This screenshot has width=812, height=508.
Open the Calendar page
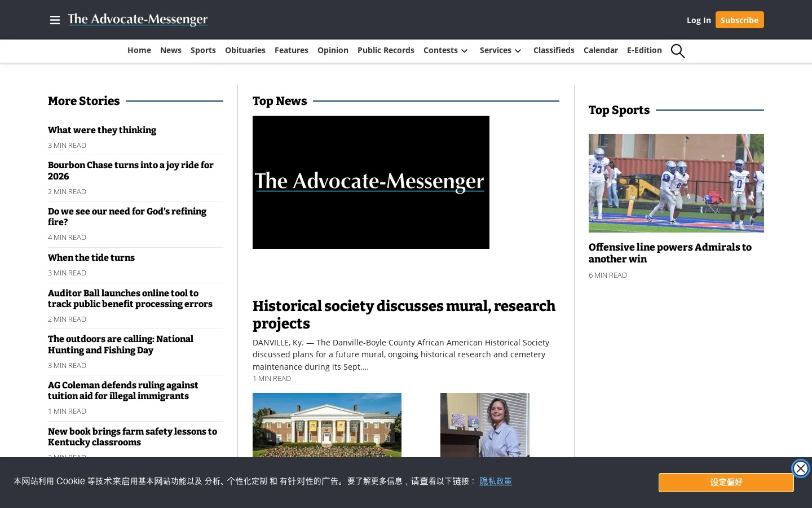click(601, 50)
